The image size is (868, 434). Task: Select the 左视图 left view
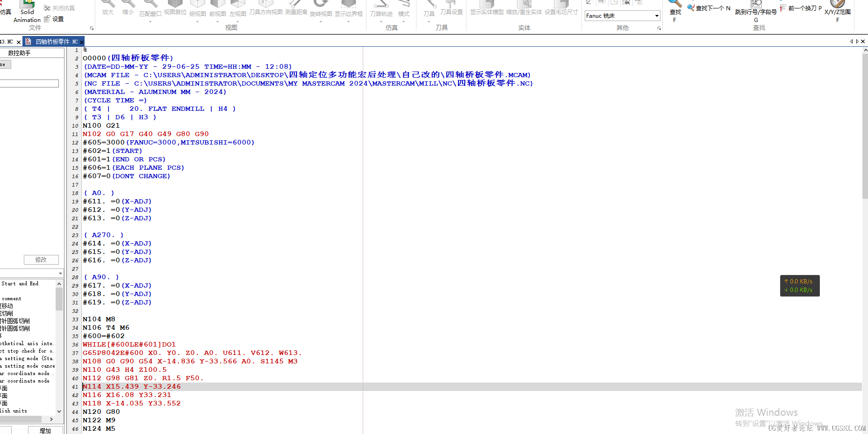237,8
